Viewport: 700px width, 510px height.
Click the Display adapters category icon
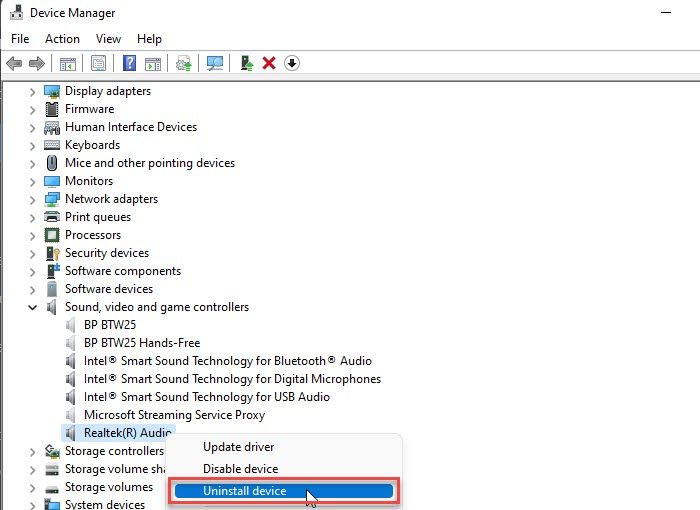click(52, 91)
